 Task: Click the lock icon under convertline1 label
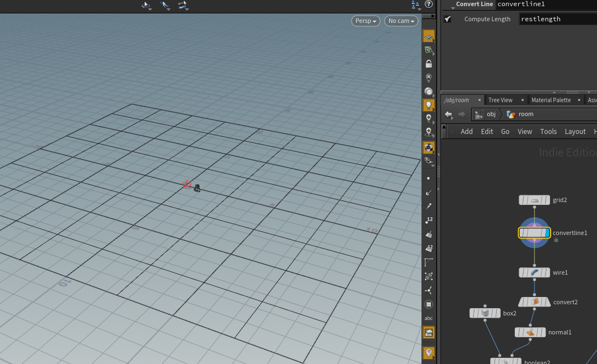[556, 240]
